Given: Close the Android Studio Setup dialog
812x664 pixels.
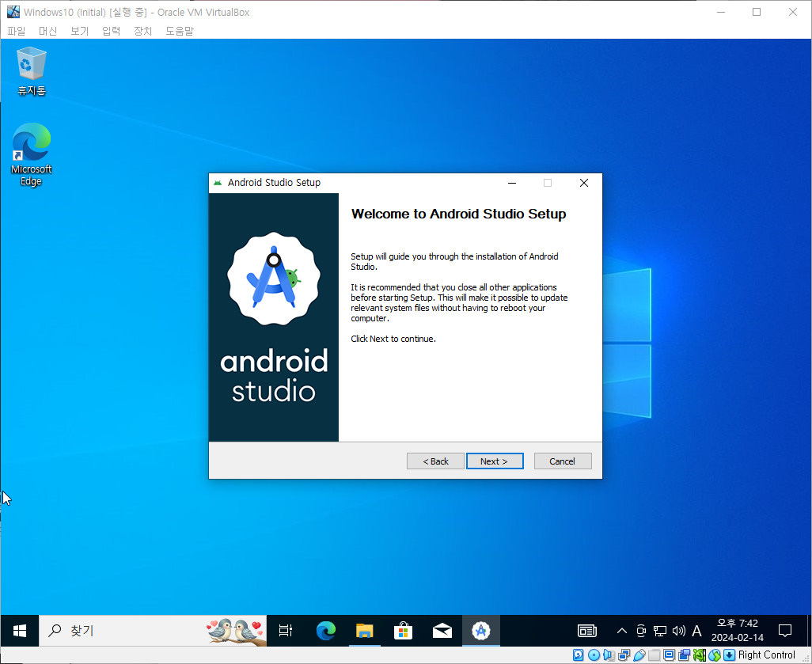Looking at the screenshot, I should click(x=583, y=183).
